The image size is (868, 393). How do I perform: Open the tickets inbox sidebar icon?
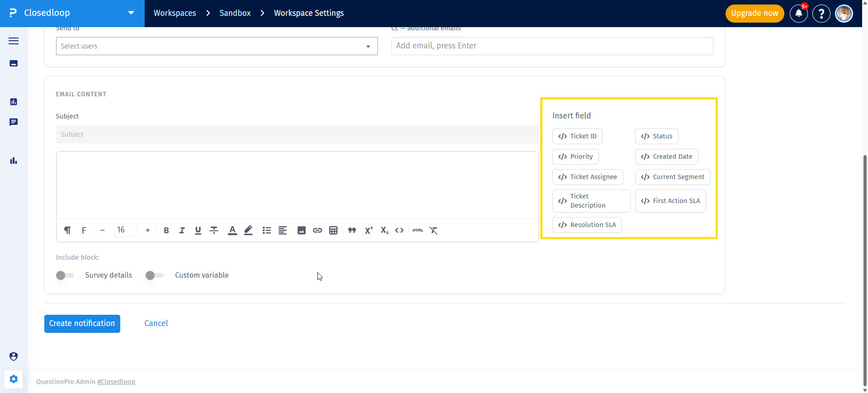(x=14, y=63)
